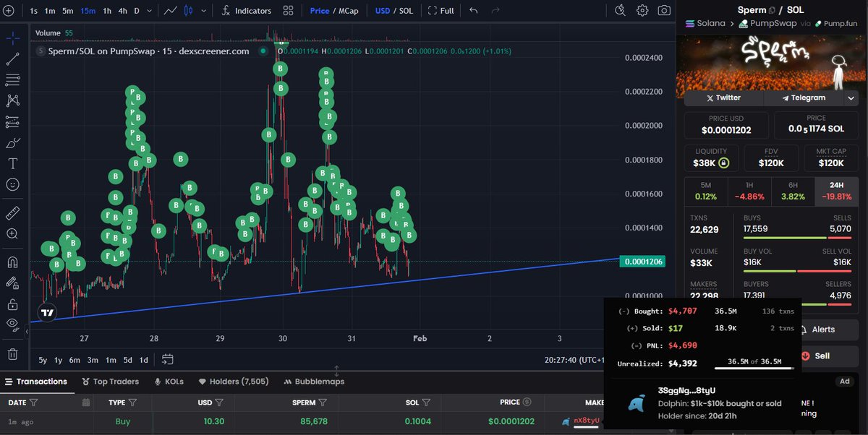Select the candlestick chart style icon

189,11
